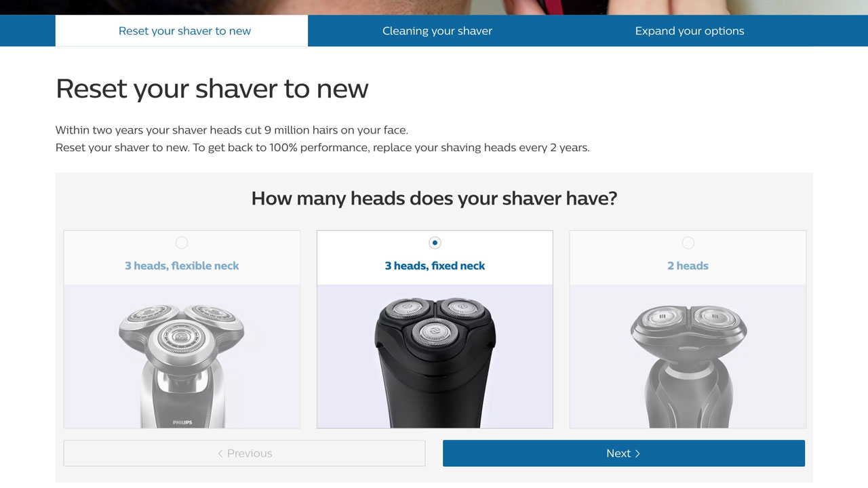Viewport: 868px width, 488px height.
Task: Click the 'Reset your shaver to new' page heading
Action: tap(212, 89)
